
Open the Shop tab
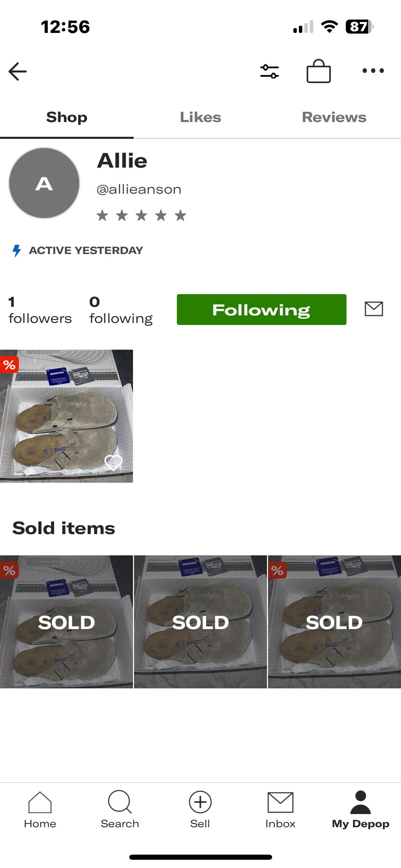point(66,117)
